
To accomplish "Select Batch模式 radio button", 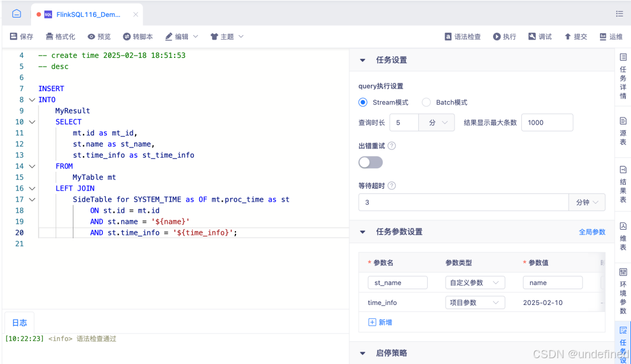I will (426, 102).
